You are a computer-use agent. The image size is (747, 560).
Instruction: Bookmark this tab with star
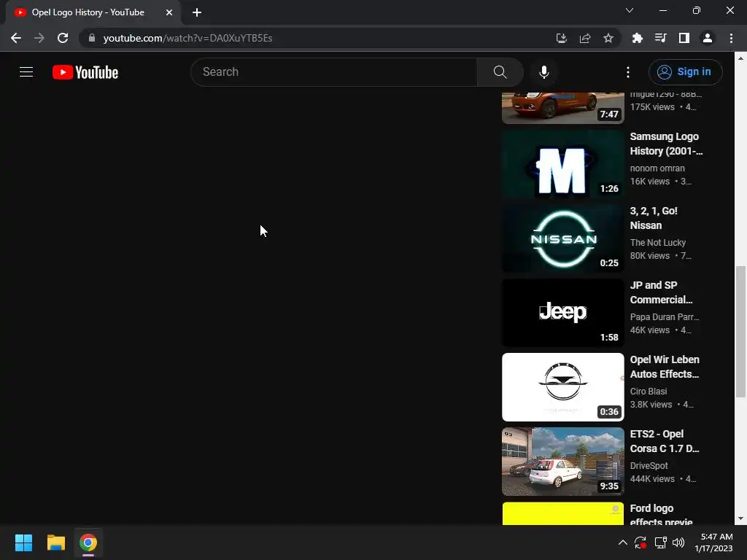click(x=608, y=38)
